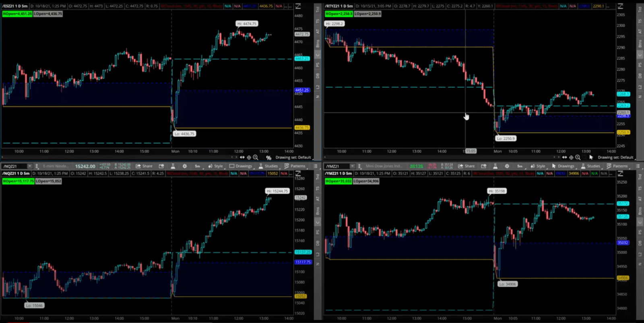This screenshot has height=323, width=644.
Task: Select the pan arrows tool under /RTYZ21 chart
Action: pyautogui.click(x=565, y=157)
